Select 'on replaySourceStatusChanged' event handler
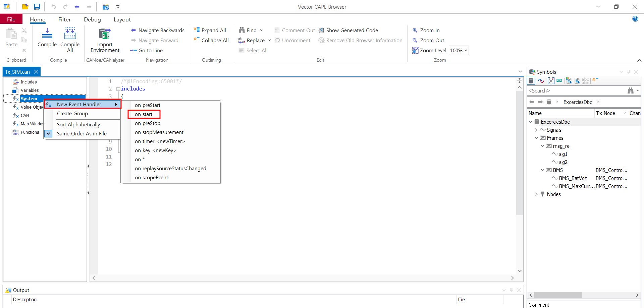The height and width of the screenshot is (308, 644). (170, 168)
